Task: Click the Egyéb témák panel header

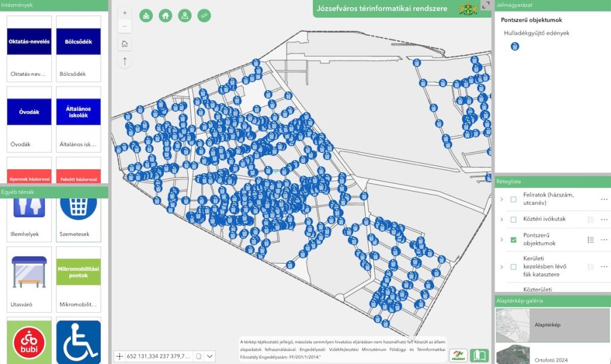Action: click(x=54, y=192)
